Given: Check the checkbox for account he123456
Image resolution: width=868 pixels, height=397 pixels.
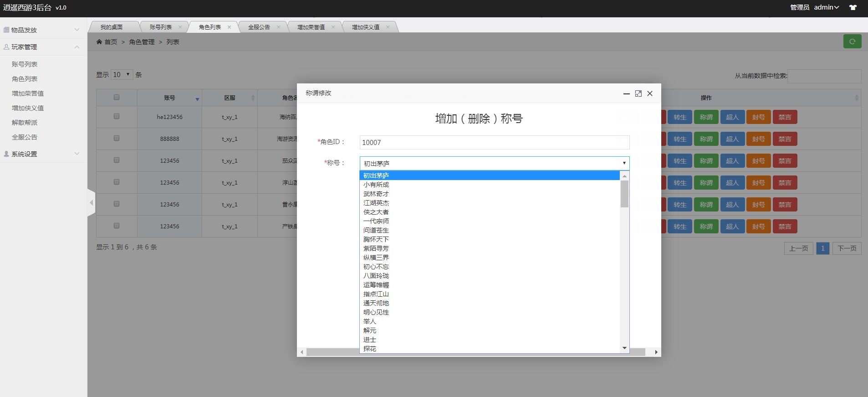Looking at the screenshot, I should tap(117, 117).
